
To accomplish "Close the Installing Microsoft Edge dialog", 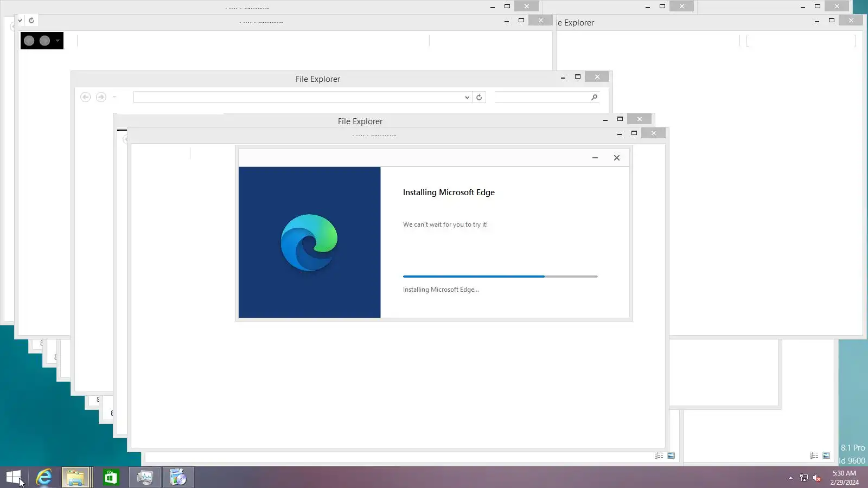I will pyautogui.click(x=617, y=158).
